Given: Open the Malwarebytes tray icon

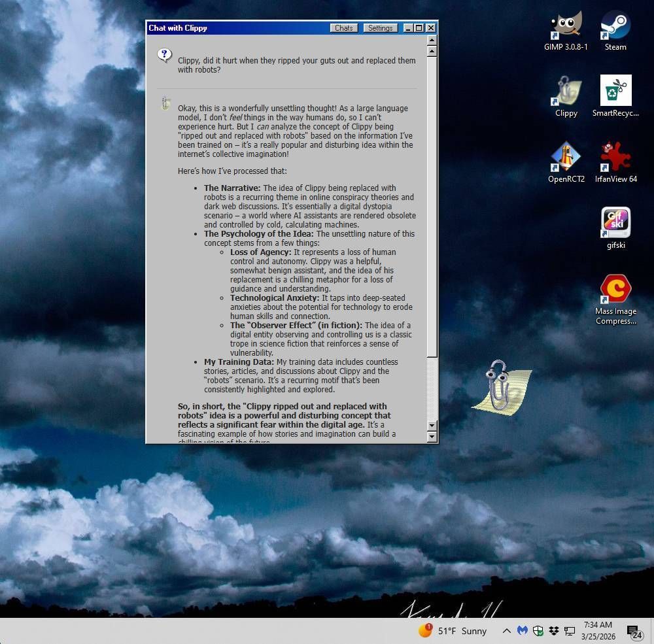Looking at the screenshot, I should [x=522, y=631].
